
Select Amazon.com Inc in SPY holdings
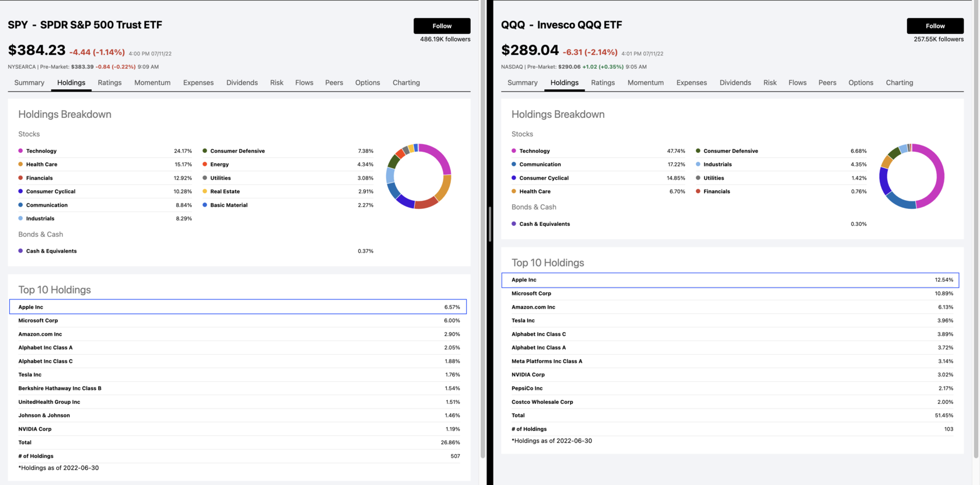(x=238, y=334)
